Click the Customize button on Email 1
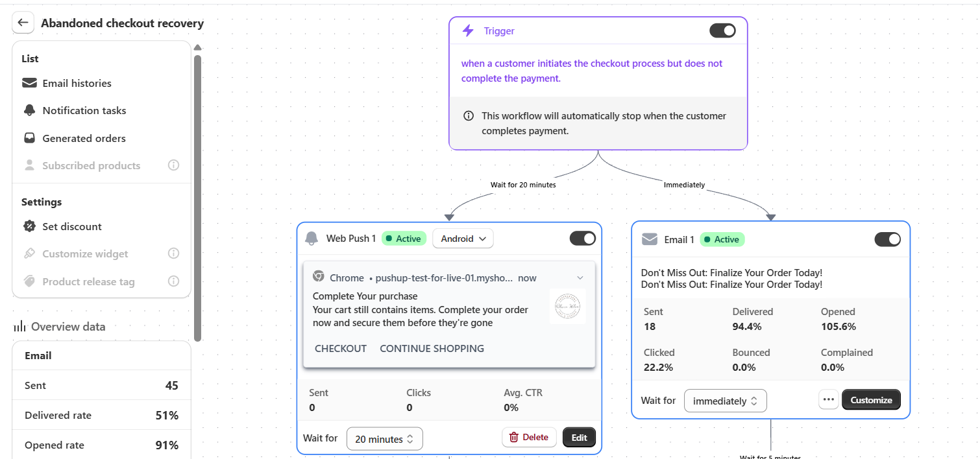Image resolution: width=980 pixels, height=459 pixels. [x=871, y=400]
